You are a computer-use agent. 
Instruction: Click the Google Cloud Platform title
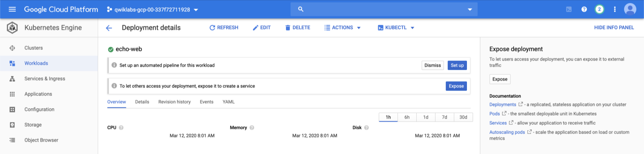tap(61, 9)
